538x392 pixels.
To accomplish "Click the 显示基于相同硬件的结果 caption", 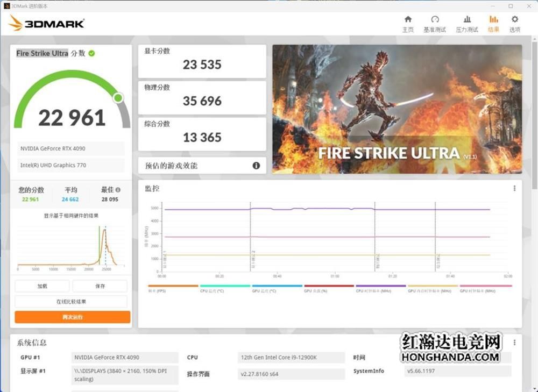I will pyautogui.click(x=71, y=216).
